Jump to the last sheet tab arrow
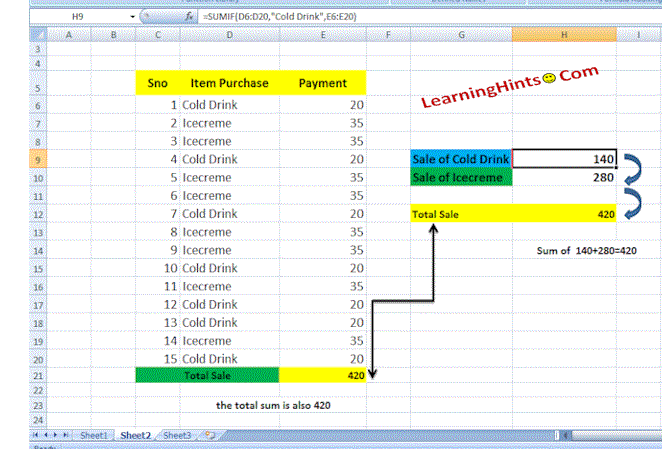The width and height of the screenshot is (662, 449). 65,435
